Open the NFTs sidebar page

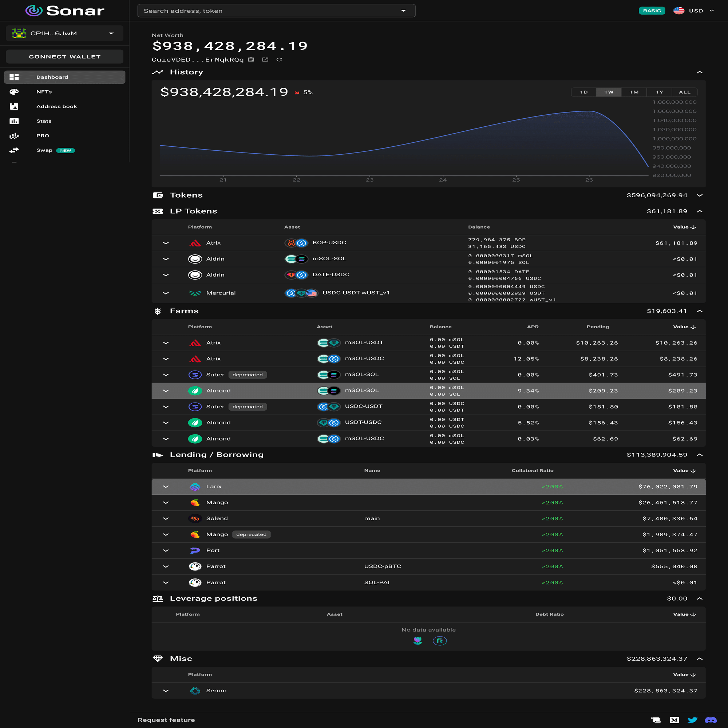pos(44,92)
